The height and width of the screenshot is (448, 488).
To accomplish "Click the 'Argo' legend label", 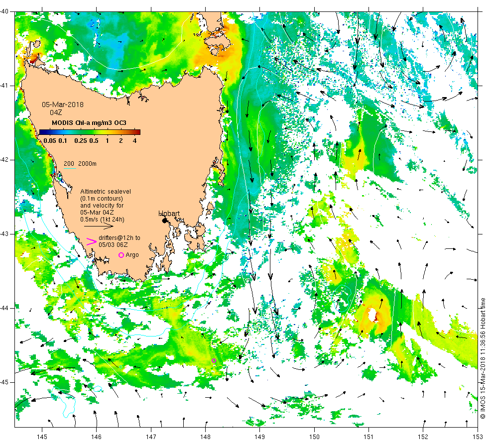I will pos(132,255).
